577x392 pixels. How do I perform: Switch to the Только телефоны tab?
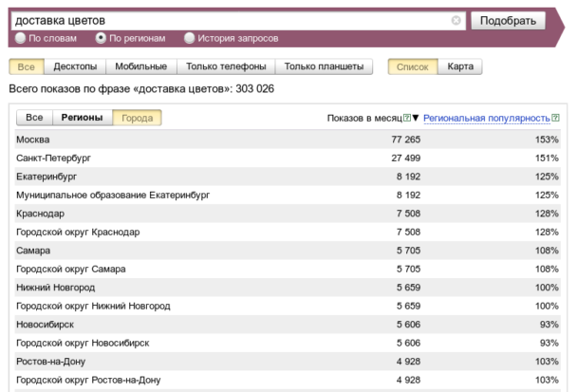[x=226, y=66]
